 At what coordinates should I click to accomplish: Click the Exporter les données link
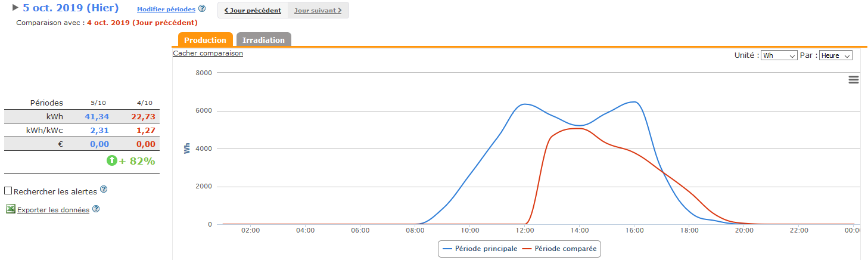[x=53, y=210]
